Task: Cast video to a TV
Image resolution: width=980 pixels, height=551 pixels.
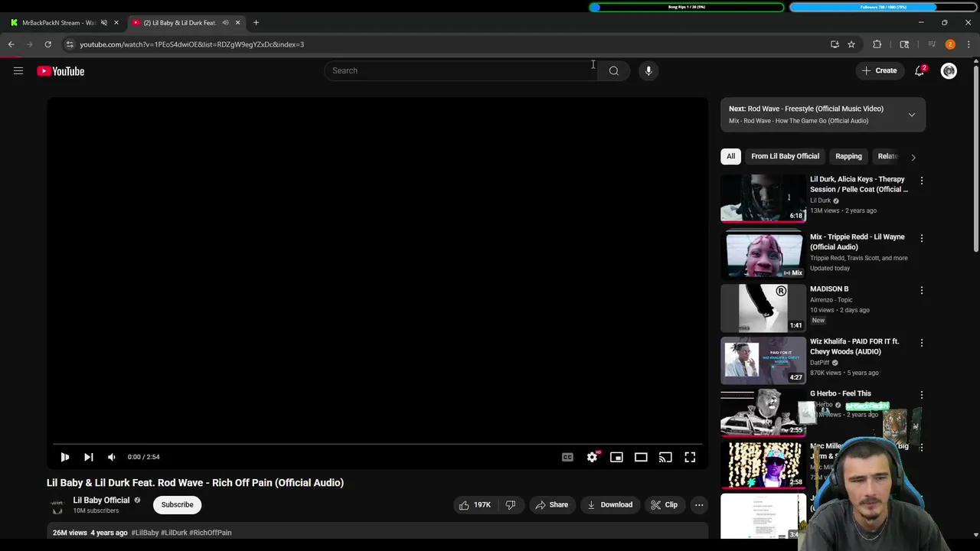Action: (x=665, y=457)
